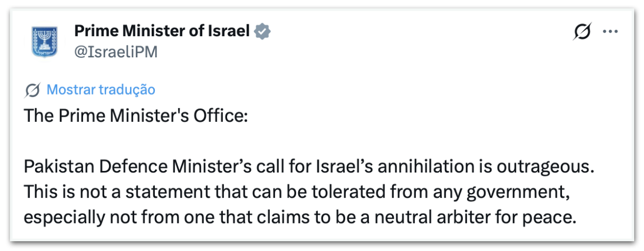The width and height of the screenshot is (644, 251).
Task: Click the small Grok icon beside Mostrar tradução
Action: (33, 90)
